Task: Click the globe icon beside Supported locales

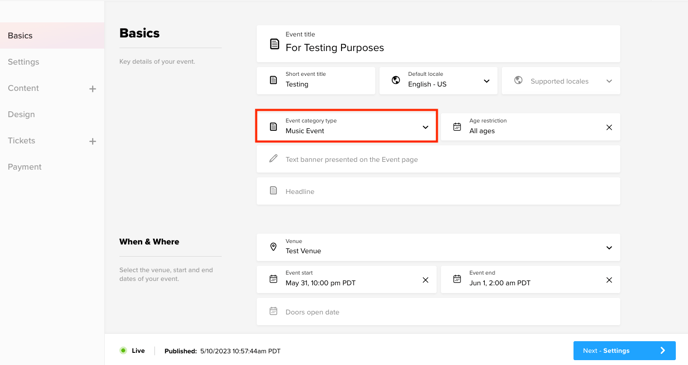Action: [518, 80]
